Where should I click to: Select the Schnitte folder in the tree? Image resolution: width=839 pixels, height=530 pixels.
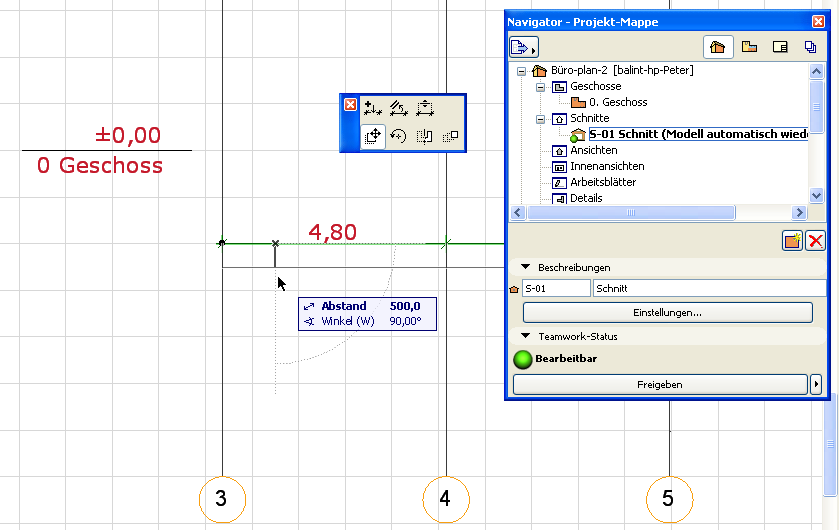click(x=590, y=118)
